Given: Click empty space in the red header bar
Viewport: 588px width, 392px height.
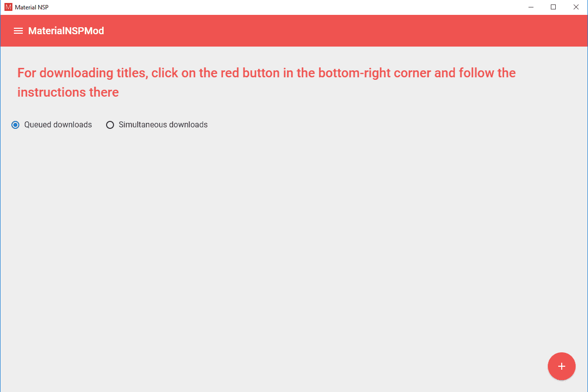Looking at the screenshot, I should point(338,31).
